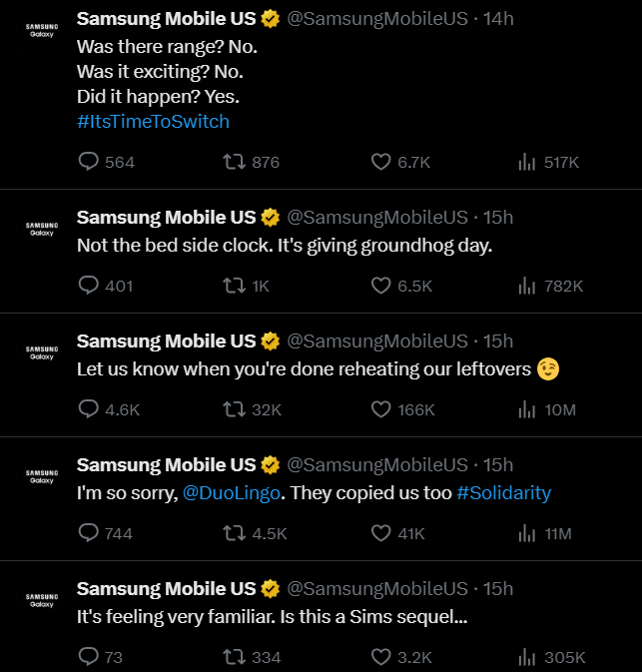The image size is (642, 672).
Task: Reply to the reheating leftovers tweet
Action: (x=88, y=409)
